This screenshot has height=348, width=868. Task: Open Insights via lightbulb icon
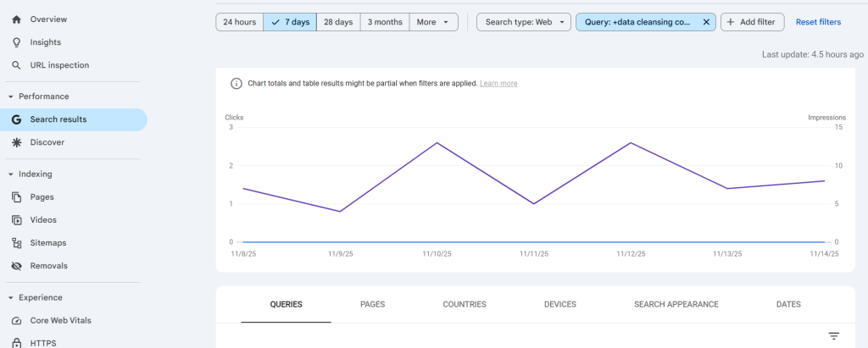click(x=15, y=42)
